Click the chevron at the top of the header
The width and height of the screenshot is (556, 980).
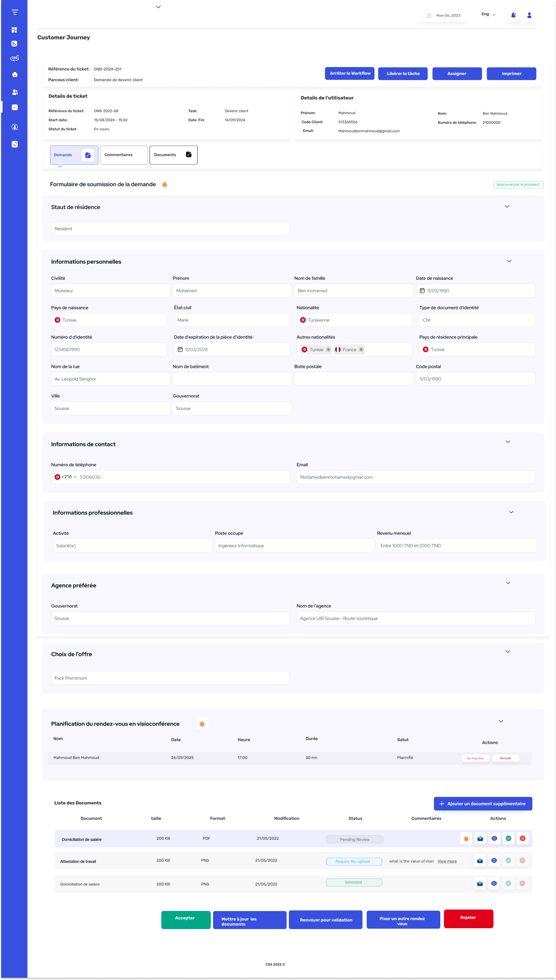click(x=158, y=7)
